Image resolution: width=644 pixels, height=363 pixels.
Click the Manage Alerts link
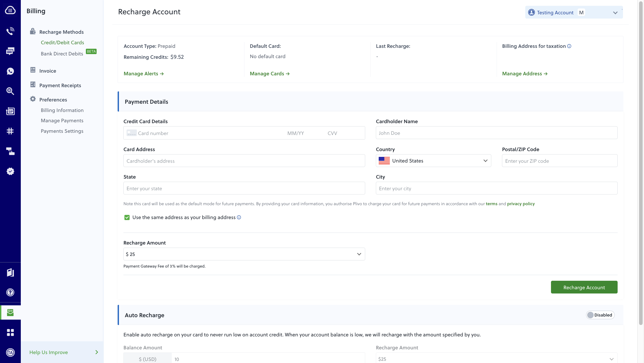point(144,74)
